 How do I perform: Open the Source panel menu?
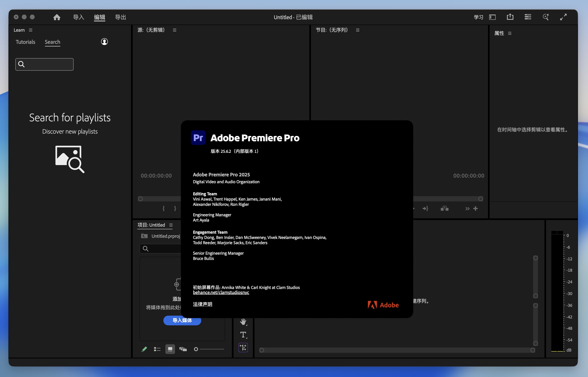click(174, 30)
